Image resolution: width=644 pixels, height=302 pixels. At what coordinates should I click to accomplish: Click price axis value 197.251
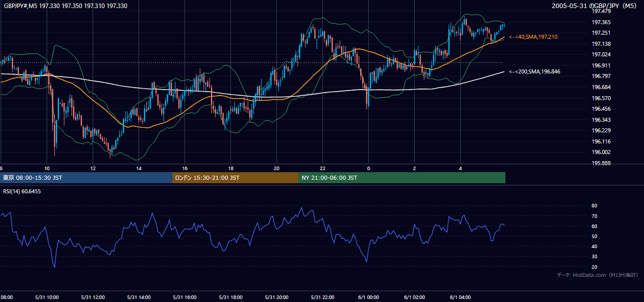601,33
